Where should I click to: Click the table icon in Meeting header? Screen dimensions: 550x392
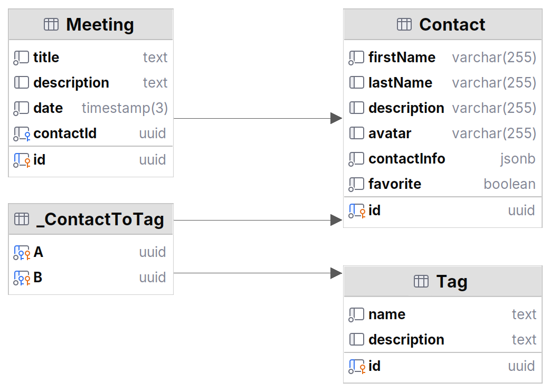(x=51, y=24)
